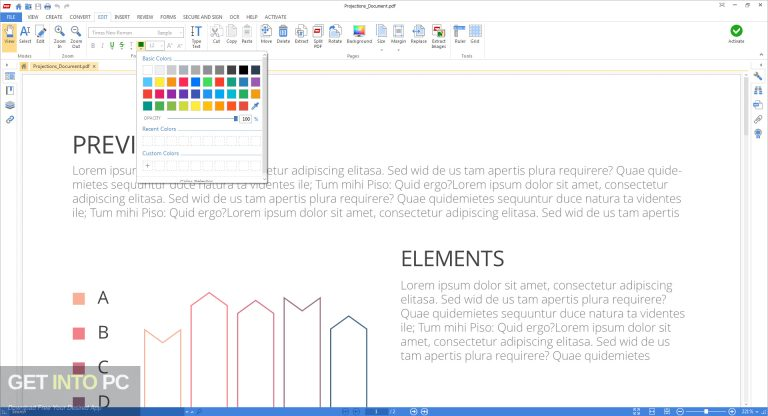Click the Zoom Out magnifier
Viewport: 768px width, 416px height.
76,36
